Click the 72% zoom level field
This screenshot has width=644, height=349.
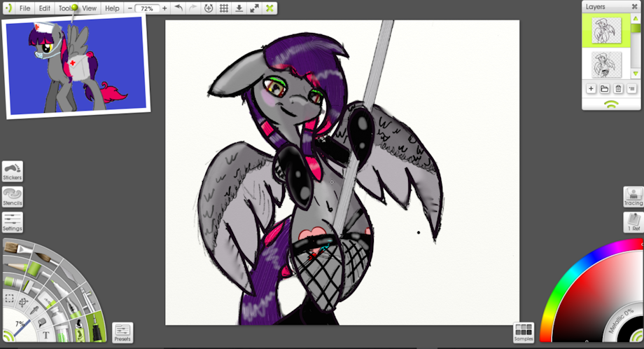[147, 8]
